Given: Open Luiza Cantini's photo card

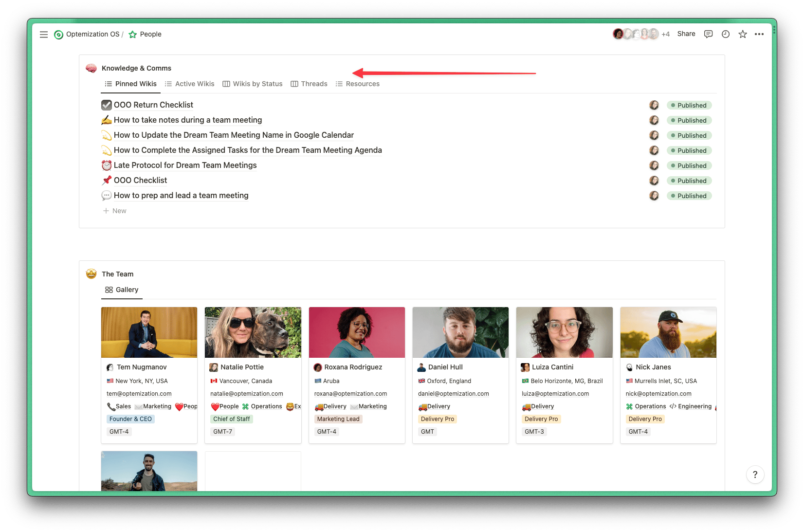Looking at the screenshot, I should click(565, 332).
